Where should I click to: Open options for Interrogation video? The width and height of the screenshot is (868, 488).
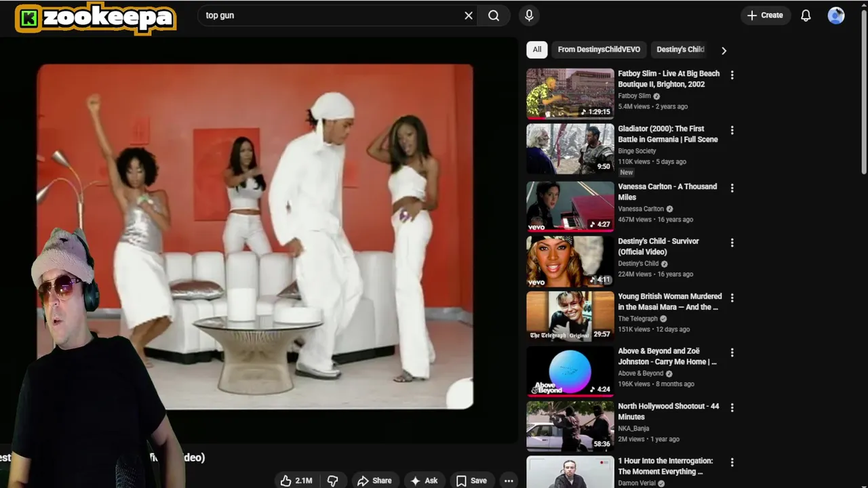pyautogui.click(x=732, y=462)
